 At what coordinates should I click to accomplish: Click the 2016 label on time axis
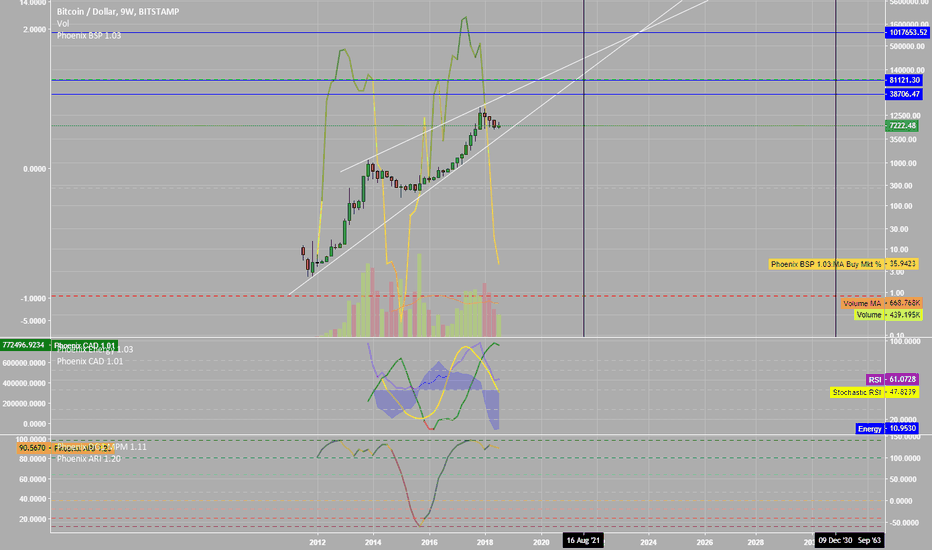pos(429,542)
